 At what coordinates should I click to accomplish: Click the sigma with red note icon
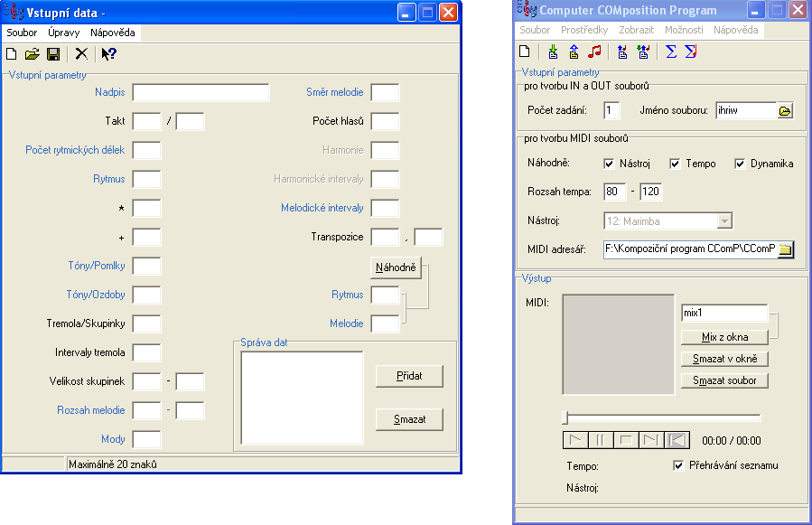pyautogui.click(x=691, y=52)
